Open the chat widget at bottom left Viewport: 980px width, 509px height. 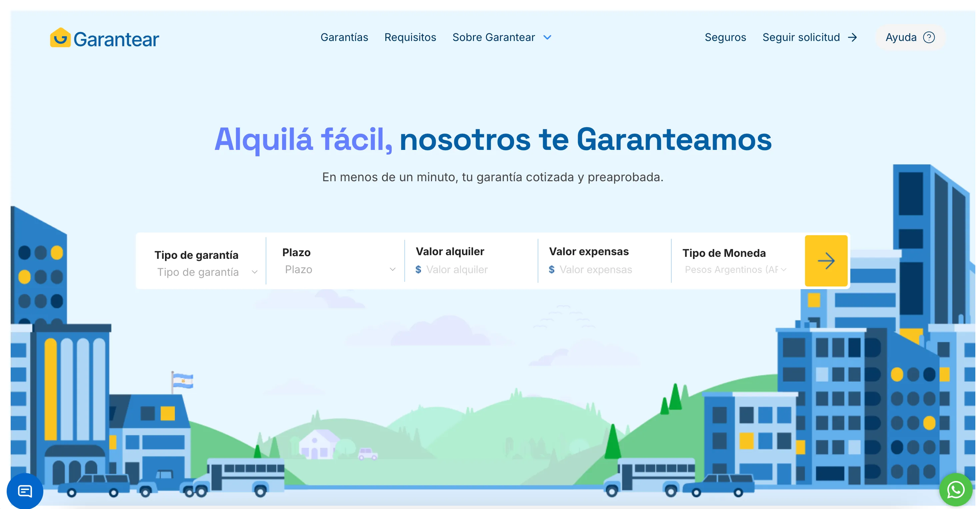24,491
